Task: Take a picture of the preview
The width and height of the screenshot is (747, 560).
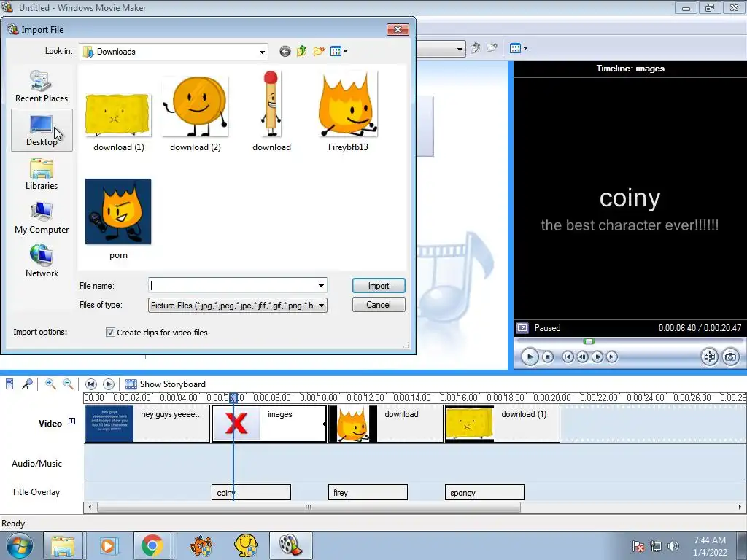Action: (x=731, y=357)
